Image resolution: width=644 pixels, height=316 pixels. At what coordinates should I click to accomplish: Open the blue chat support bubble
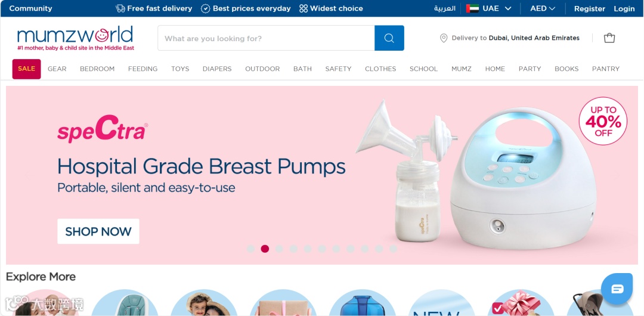click(617, 289)
